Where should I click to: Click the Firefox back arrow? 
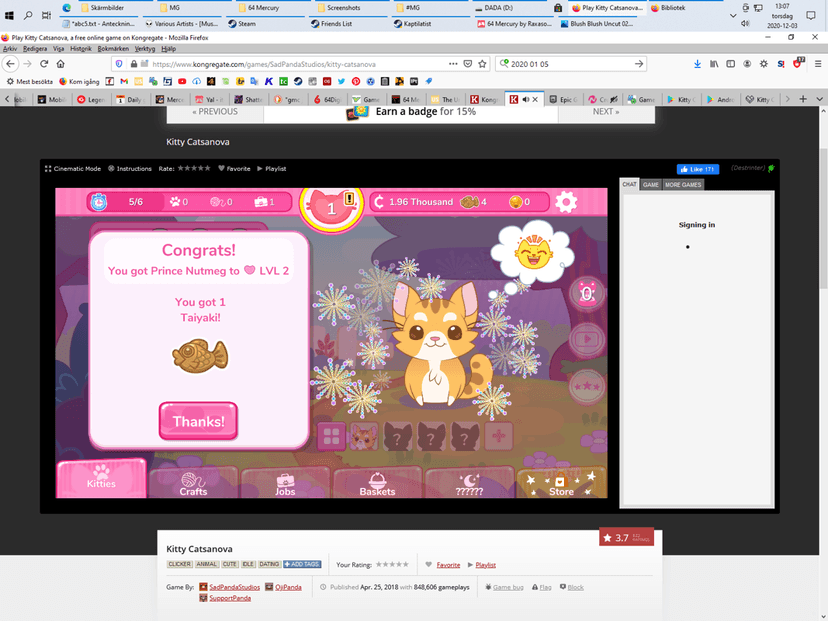[11, 64]
